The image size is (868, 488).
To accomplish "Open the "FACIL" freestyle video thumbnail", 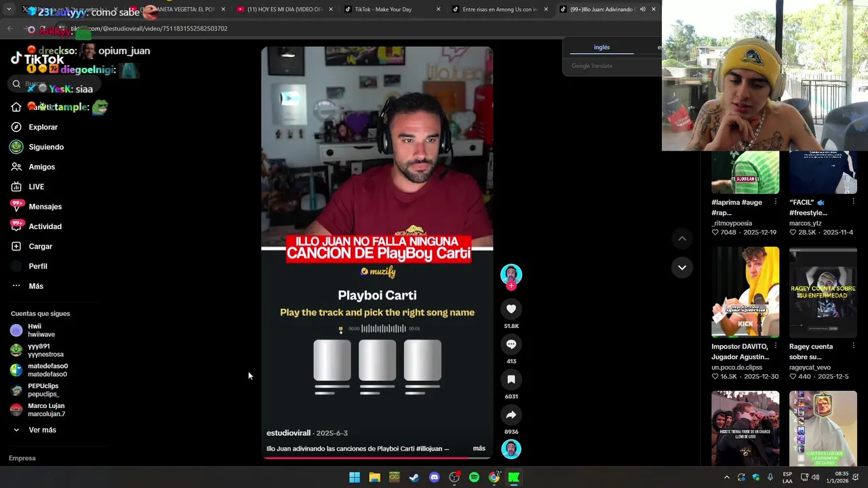I will pyautogui.click(x=823, y=173).
